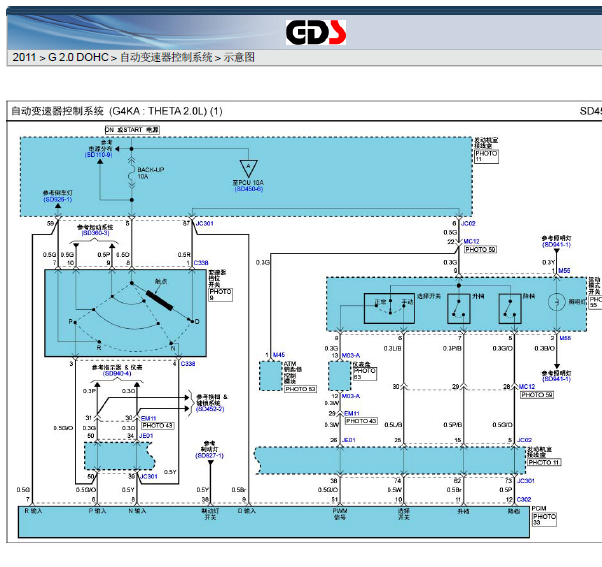
Task: Open the 2011 breadcrumb link
Action: pos(24,58)
